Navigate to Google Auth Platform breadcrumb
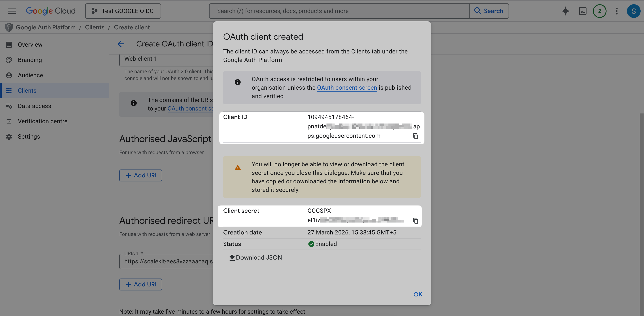644x316 pixels. coord(46,27)
